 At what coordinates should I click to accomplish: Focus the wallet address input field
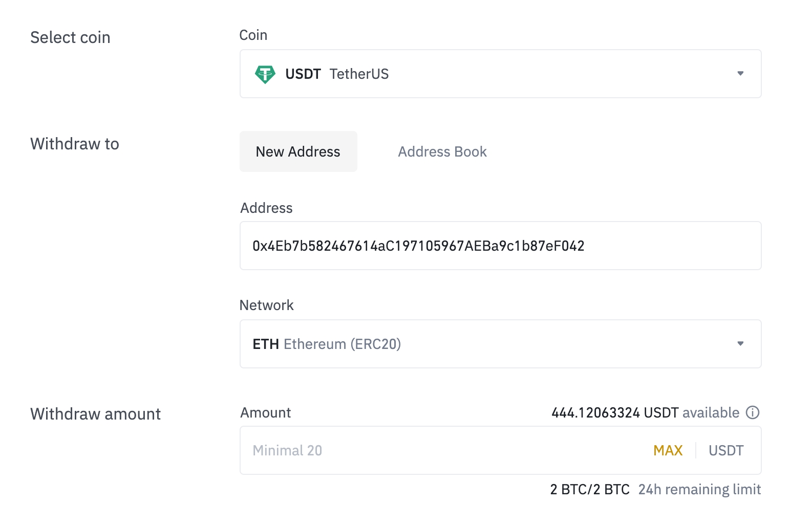(500, 246)
